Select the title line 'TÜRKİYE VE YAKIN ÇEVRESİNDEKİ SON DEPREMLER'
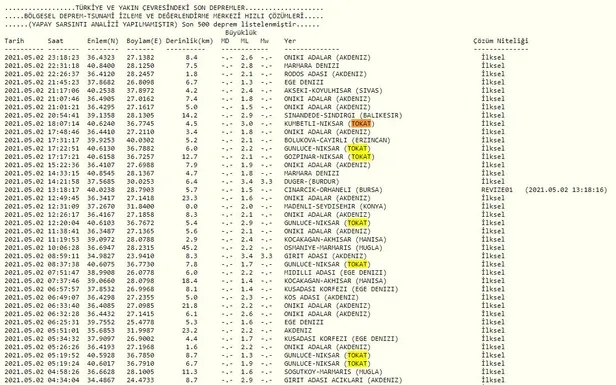The image size is (616, 385). (160, 8)
